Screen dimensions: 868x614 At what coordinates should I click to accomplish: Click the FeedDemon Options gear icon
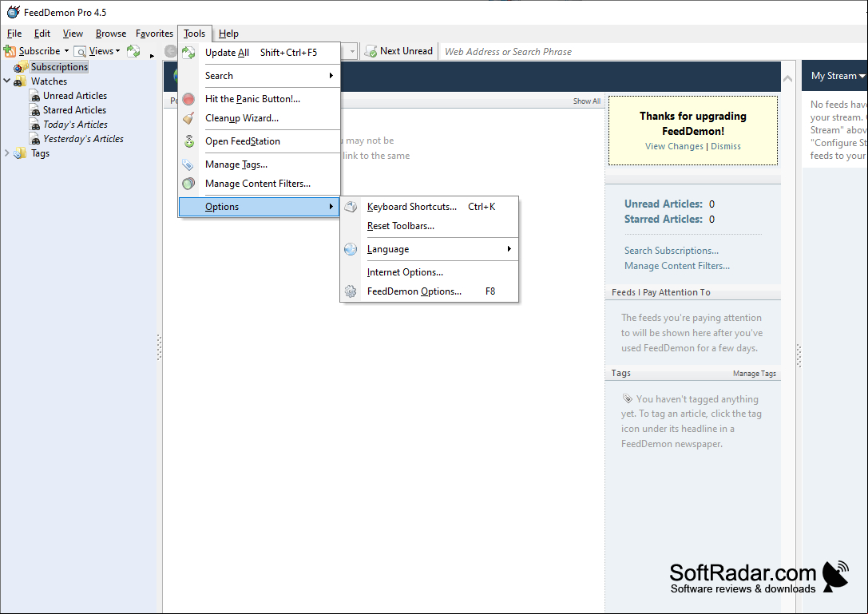[351, 291]
